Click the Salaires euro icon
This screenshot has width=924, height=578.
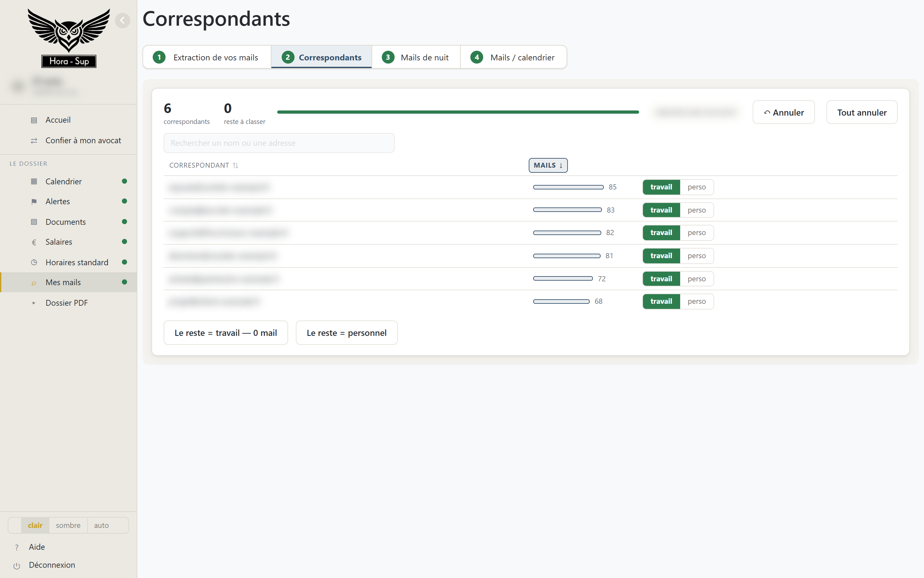tap(34, 242)
